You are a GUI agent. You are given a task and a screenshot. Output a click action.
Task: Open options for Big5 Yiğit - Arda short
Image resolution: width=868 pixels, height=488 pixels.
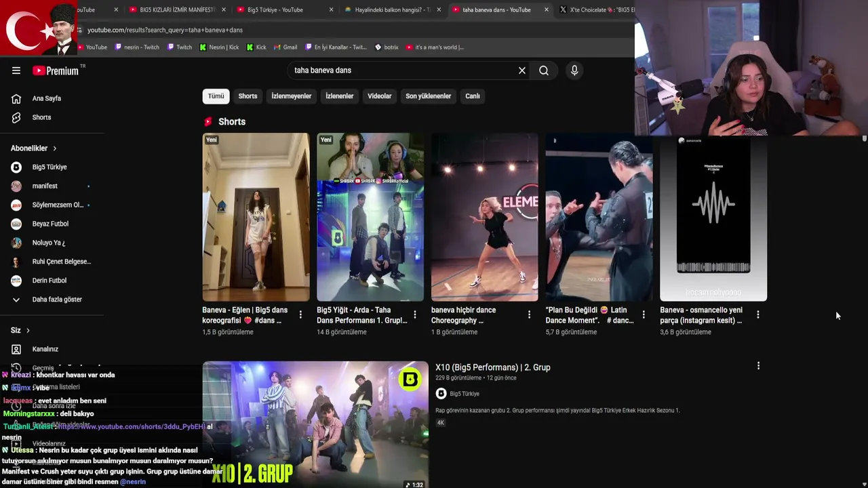(415, 314)
